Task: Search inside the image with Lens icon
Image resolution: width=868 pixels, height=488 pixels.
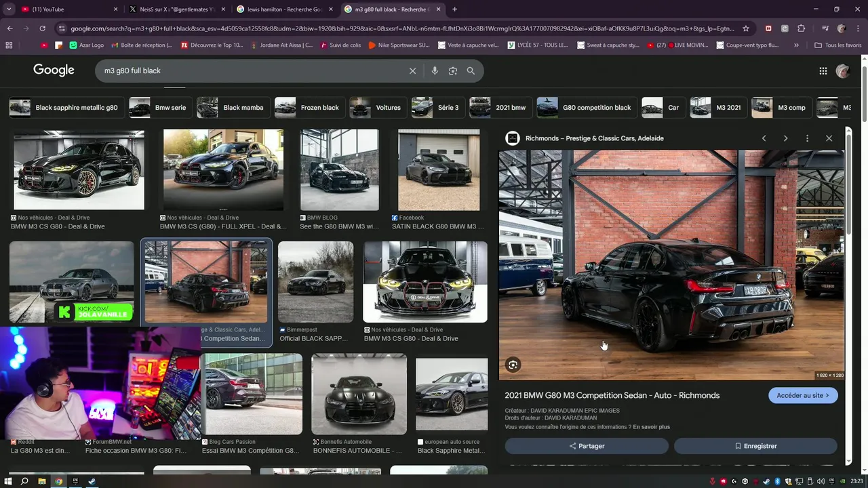Action: pos(513,365)
